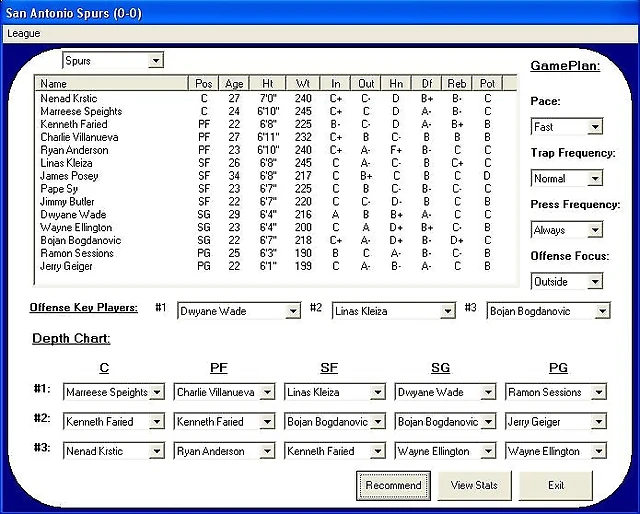Select the Ramon Sessions roster row
Image resolution: width=640 pixels, height=514 pixels.
point(276,253)
